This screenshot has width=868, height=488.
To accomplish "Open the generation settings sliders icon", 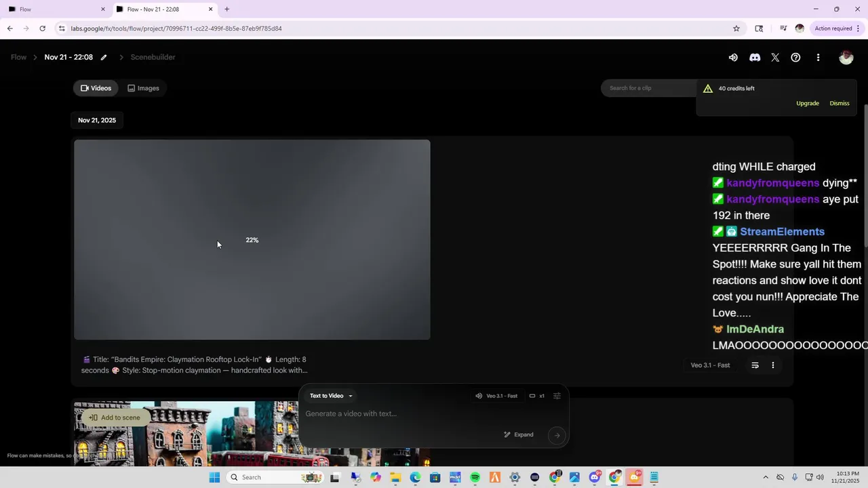I will pyautogui.click(x=557, y=396).
